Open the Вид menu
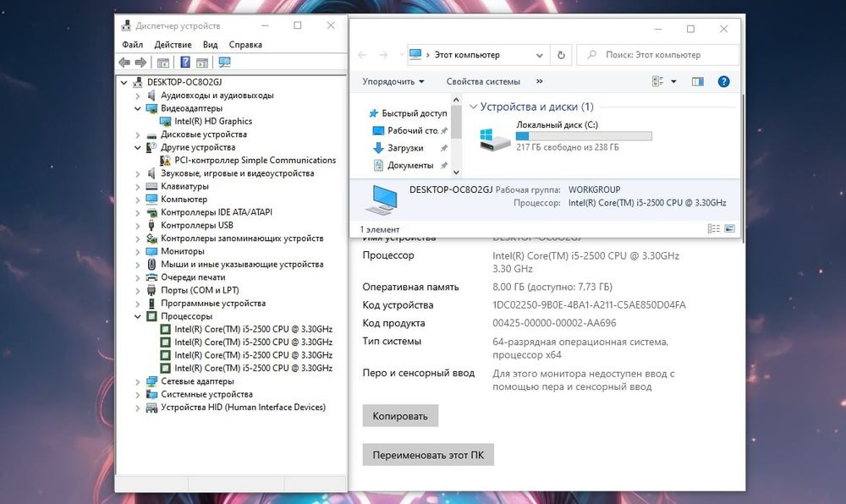Screen dimensions: 846x504 coord(210,45)
